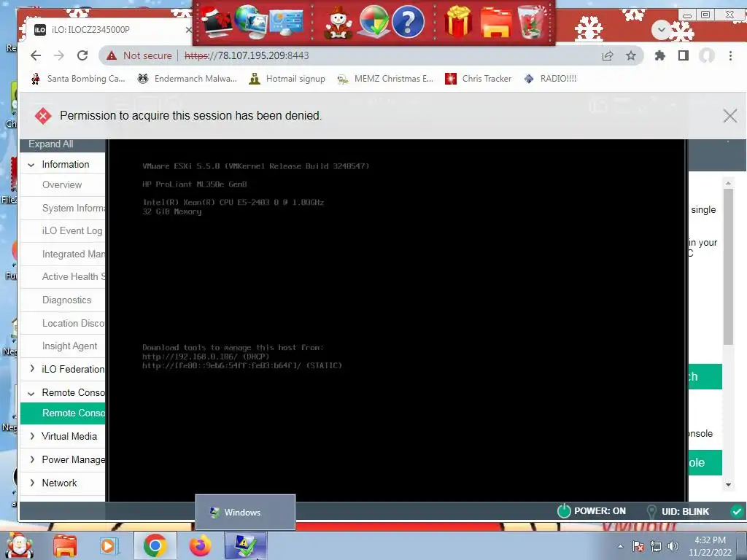Click the gift box dock icon
This screenshot has width=747, height=560.
[x=458, y=22]
